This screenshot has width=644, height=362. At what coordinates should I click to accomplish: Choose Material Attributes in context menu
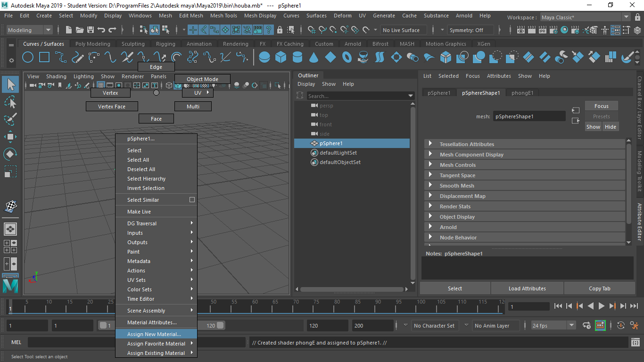tap(156, 322)
